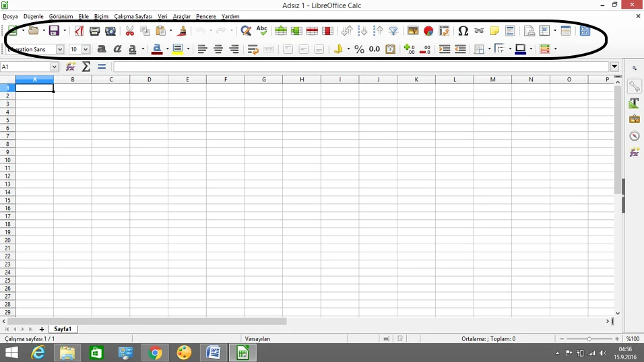
Task: Open the Görünüm menu
Action: click(61, 16)
